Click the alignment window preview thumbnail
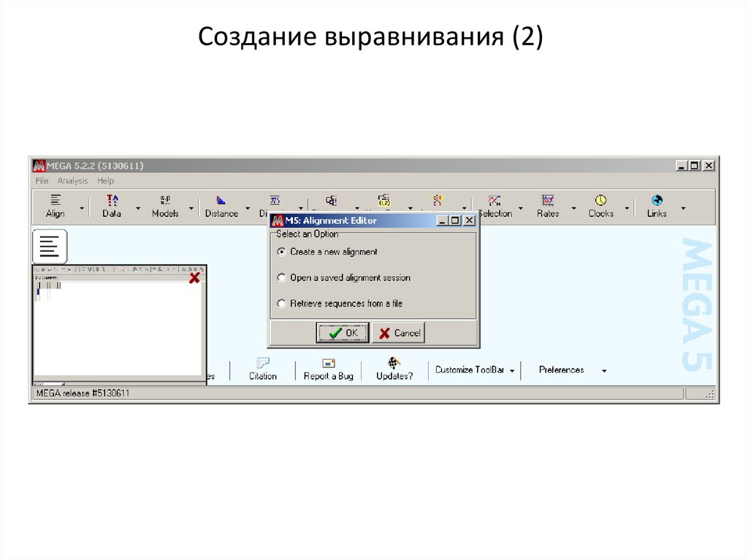This screenshot has height=560, width=748. 119,325
